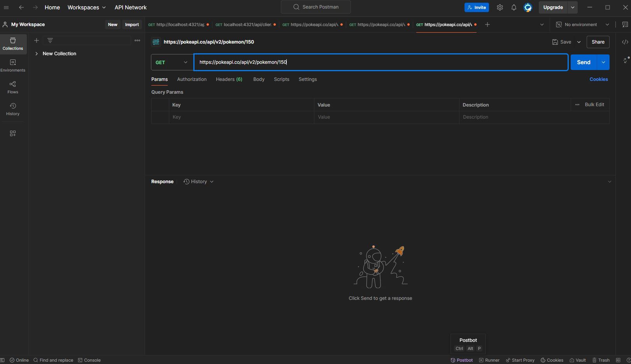Click Bulk Edit in params table
This screenshot has width=631, height=364.
coord(594,105)
